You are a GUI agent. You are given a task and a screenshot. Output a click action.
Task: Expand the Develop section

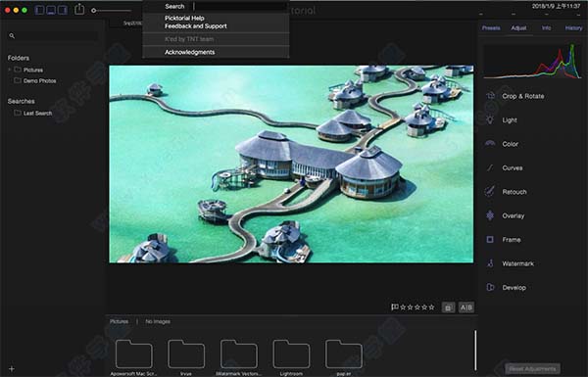(x=514, y=288)
